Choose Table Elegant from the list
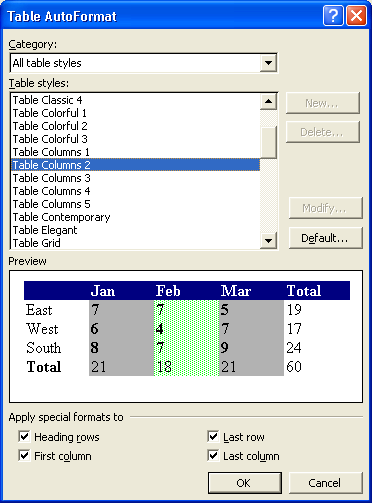The width and height of the screenshot is (372, 503). [x=135, y=230]
